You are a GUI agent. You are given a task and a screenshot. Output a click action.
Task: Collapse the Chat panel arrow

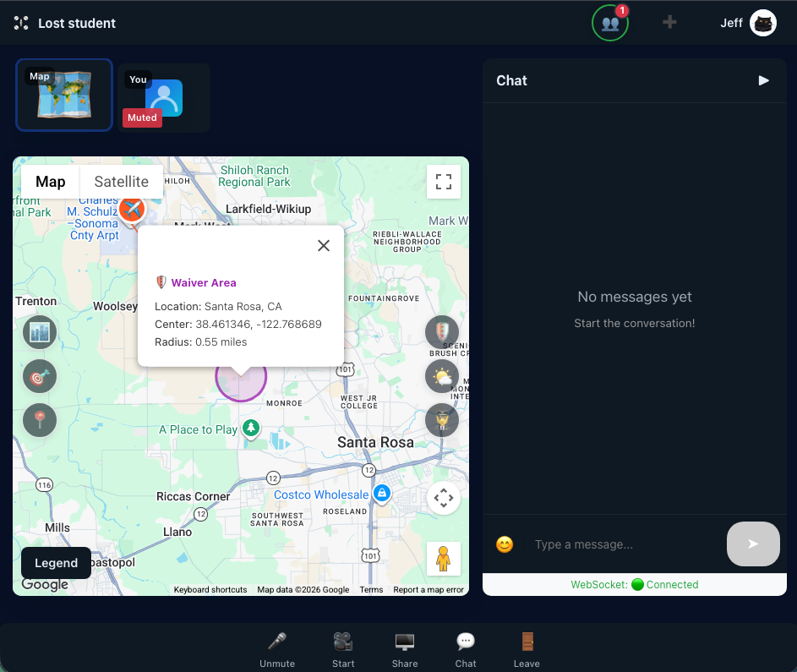pos(763,80)
